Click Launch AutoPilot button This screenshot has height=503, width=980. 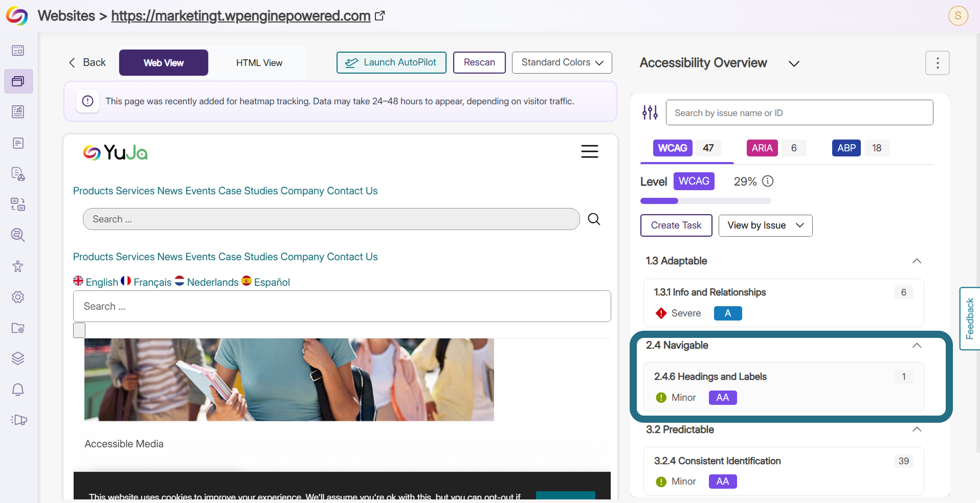(x=391, y=62)
